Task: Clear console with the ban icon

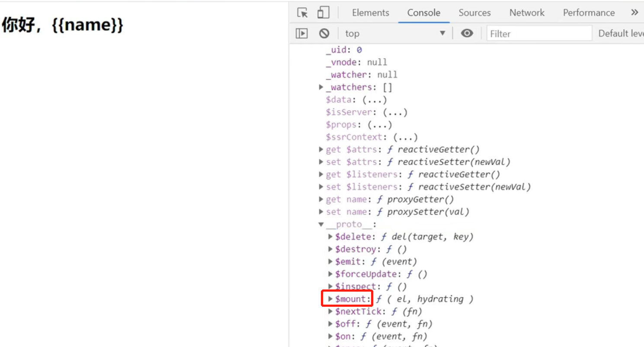Action: click(324, 33)
